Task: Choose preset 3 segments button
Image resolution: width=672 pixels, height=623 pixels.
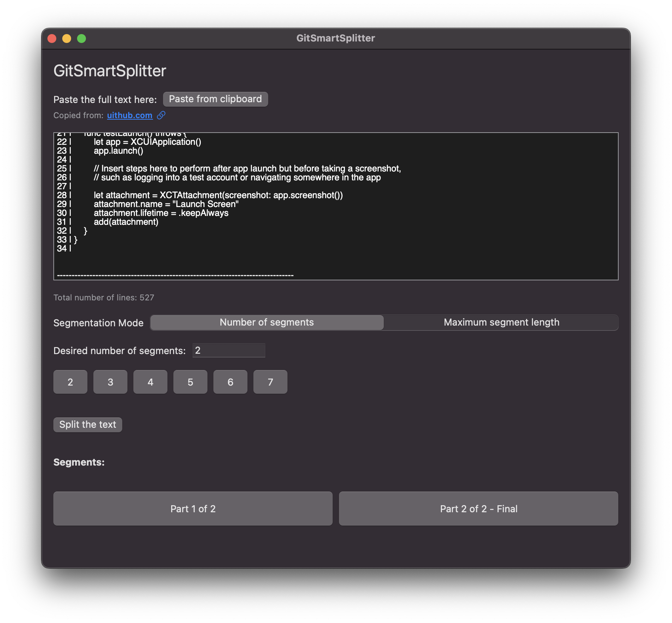Action: click(110, 382)
